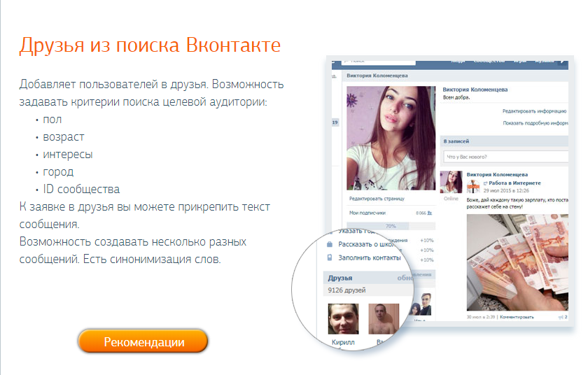Click the 8 записей wall header
Viewport: 588px width, 375px height.
504,141
